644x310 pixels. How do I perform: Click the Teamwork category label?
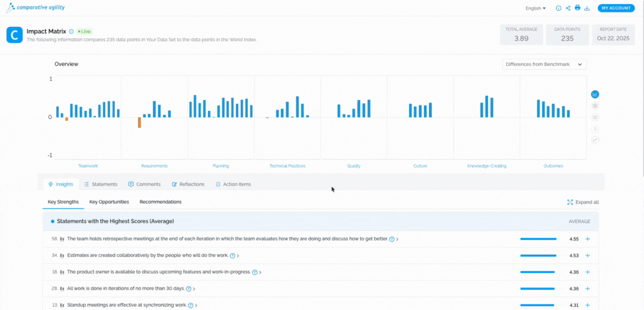pos(88,166)
